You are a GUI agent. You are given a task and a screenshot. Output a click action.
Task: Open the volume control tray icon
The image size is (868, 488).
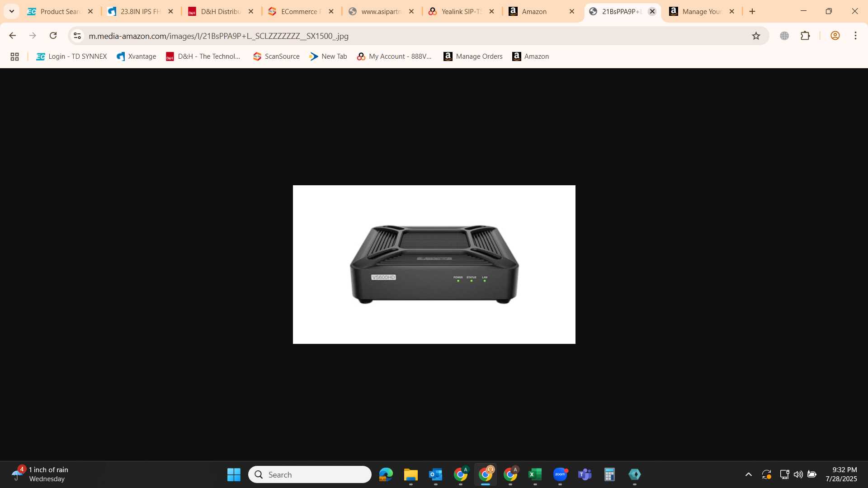(798, 474)
